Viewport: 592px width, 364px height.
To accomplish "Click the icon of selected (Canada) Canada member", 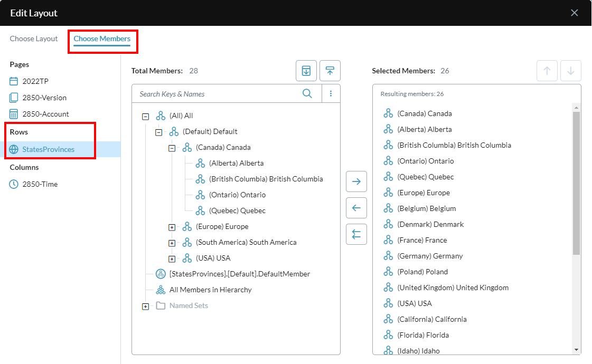I will pos(389,113).
